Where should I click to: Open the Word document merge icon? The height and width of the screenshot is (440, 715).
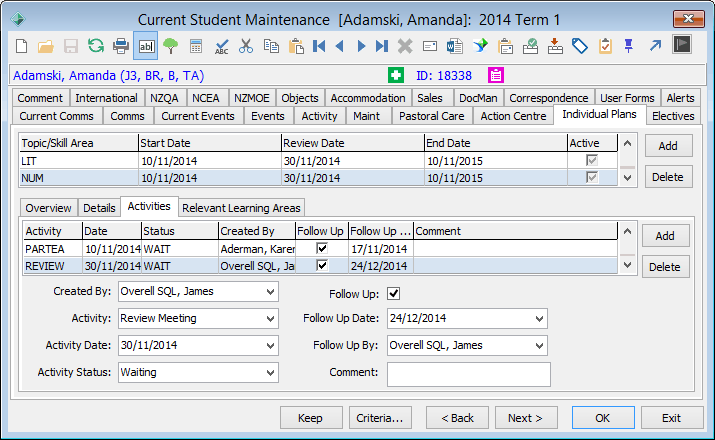click(x=455, y=46)
